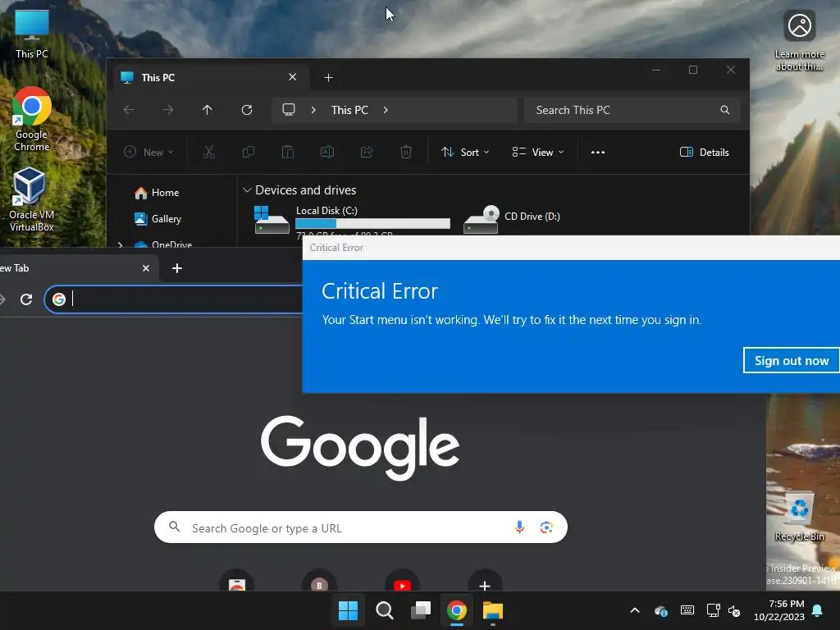Click the Copy icon in File Explorer toolbar

coord(248,152)
